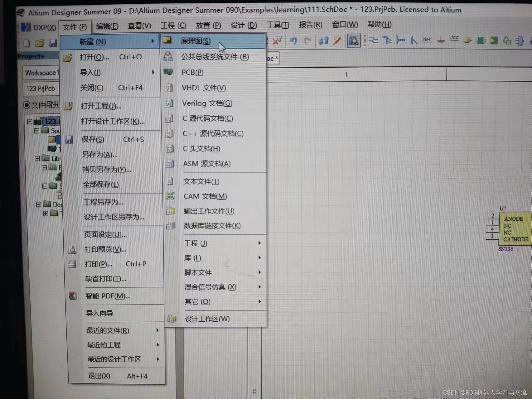The height and width of the screenshot is (399, 532).
Task: Click the VCC power port icon
Action: pos(454,40)
